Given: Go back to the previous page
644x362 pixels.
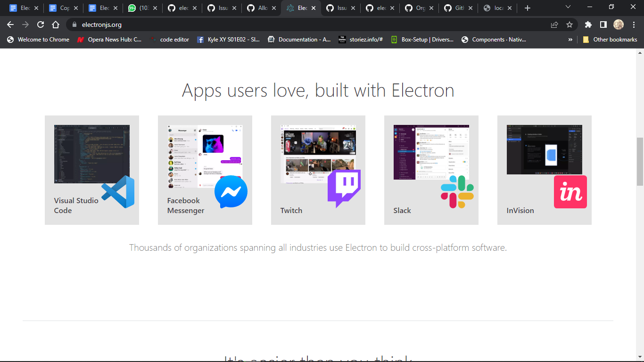Looking at the screenshot, I should pos(10,25).
